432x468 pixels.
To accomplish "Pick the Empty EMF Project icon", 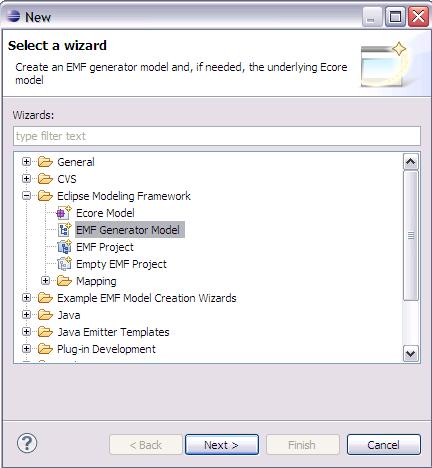I will tap(64, 264).
